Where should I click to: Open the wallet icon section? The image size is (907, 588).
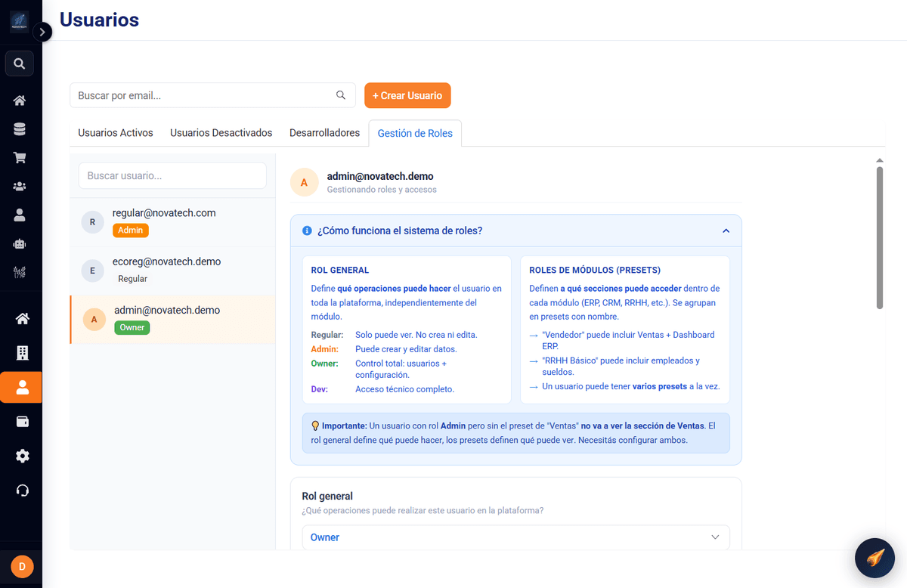pos(22,422)
